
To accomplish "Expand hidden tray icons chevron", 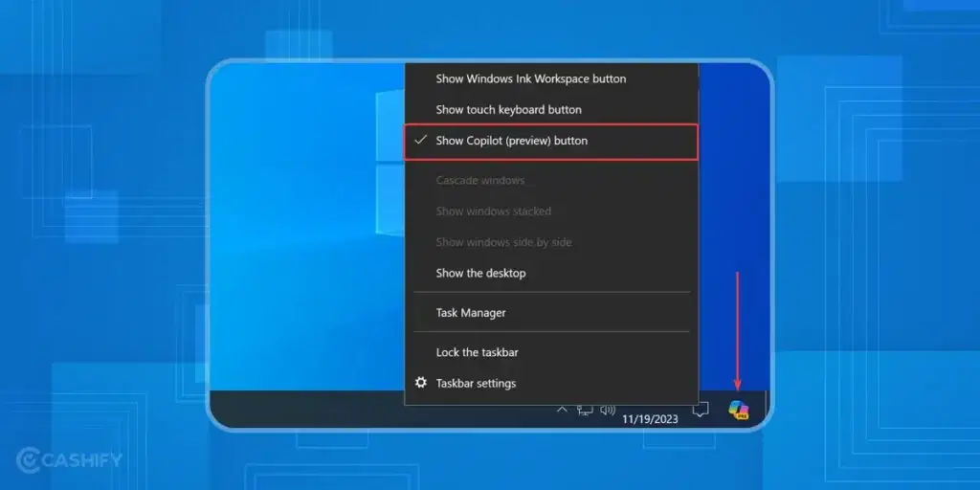I will (x=562, y=410).
